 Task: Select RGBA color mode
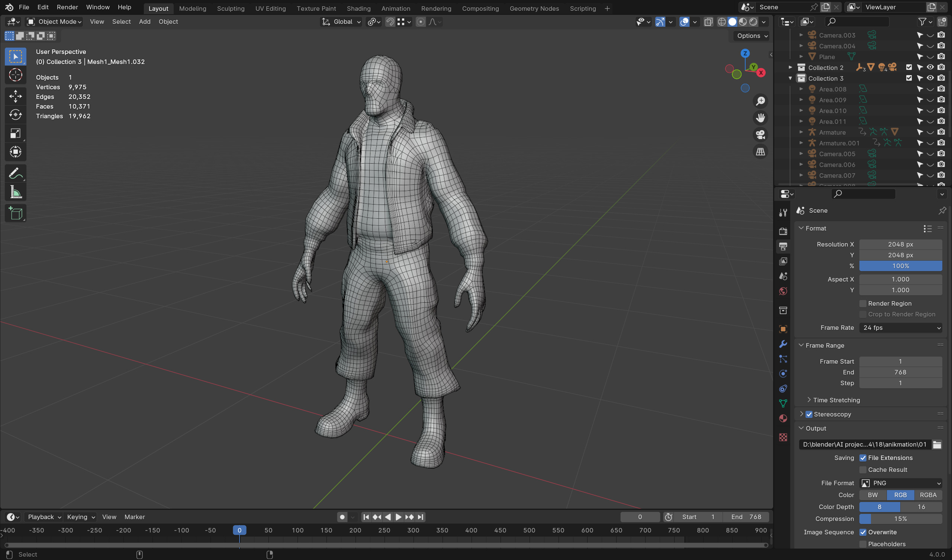click(928, 495)
